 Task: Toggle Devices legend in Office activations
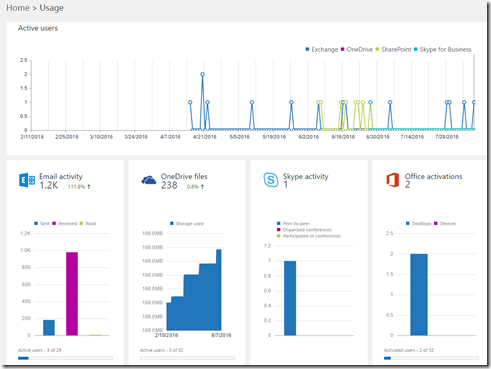[x=445, y=223]
